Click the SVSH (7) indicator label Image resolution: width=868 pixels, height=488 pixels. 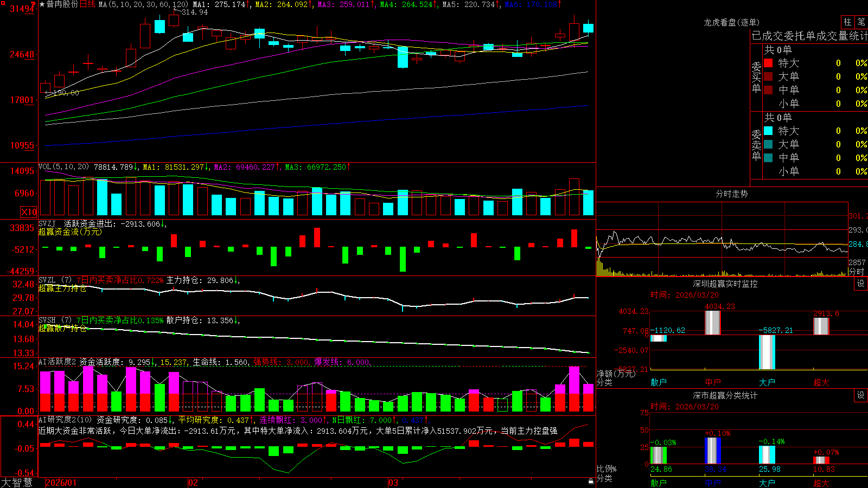click(55, 320)
